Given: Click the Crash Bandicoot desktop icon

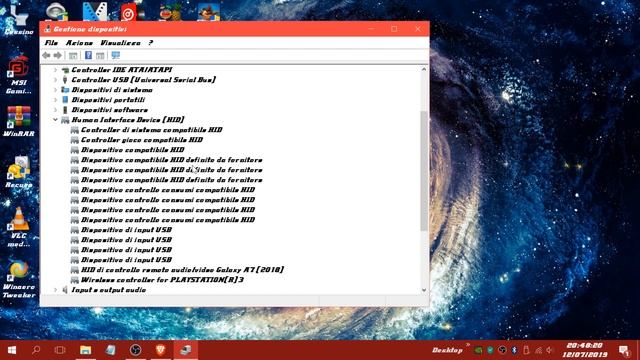Looking at the screenshot, I should point(209,11).
